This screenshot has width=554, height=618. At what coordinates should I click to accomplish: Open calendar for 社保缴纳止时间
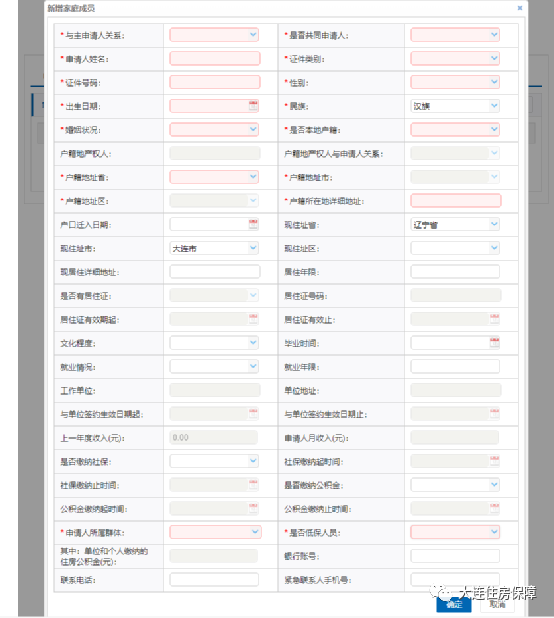[253, 485]
